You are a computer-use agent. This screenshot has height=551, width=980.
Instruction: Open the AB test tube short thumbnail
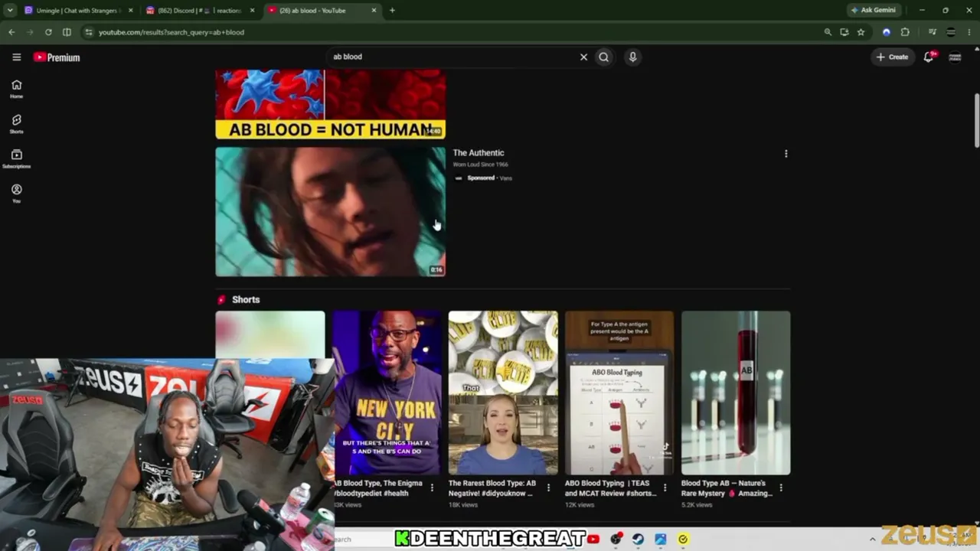pyautogui.click(x=736, y=393)
